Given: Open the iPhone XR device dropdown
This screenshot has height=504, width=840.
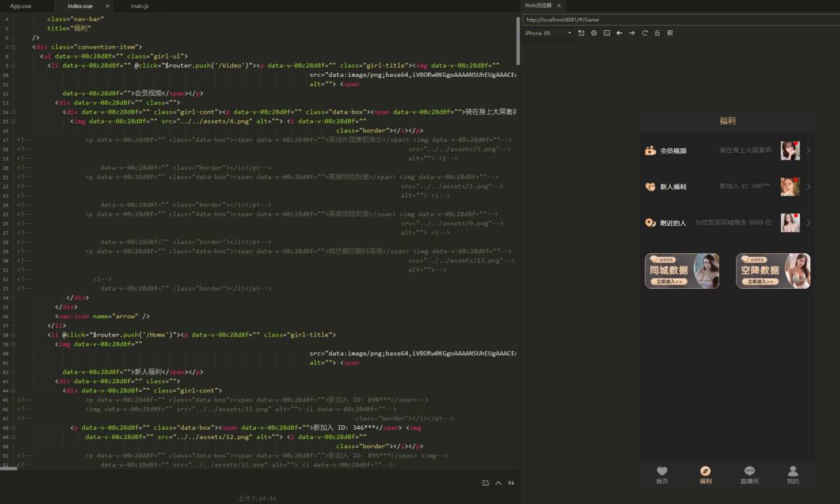Looking at the screenshot, I should [548, 33].
